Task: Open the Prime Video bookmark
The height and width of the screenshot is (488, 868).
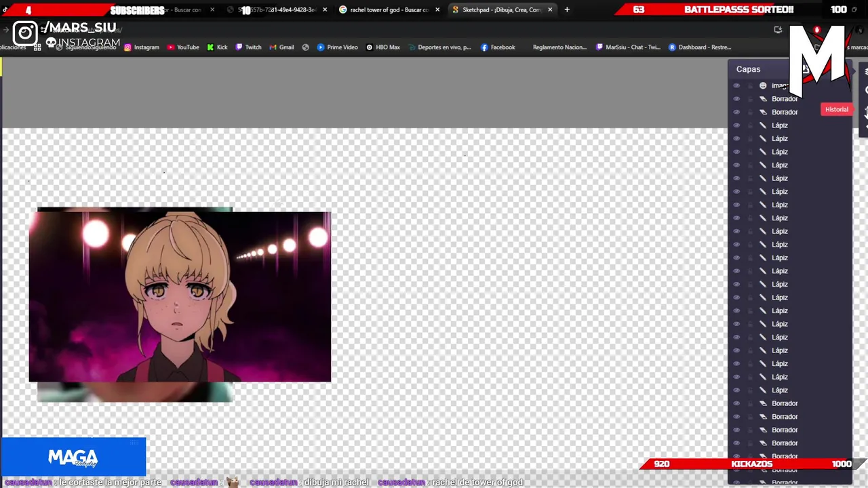Action: [337, 47]
